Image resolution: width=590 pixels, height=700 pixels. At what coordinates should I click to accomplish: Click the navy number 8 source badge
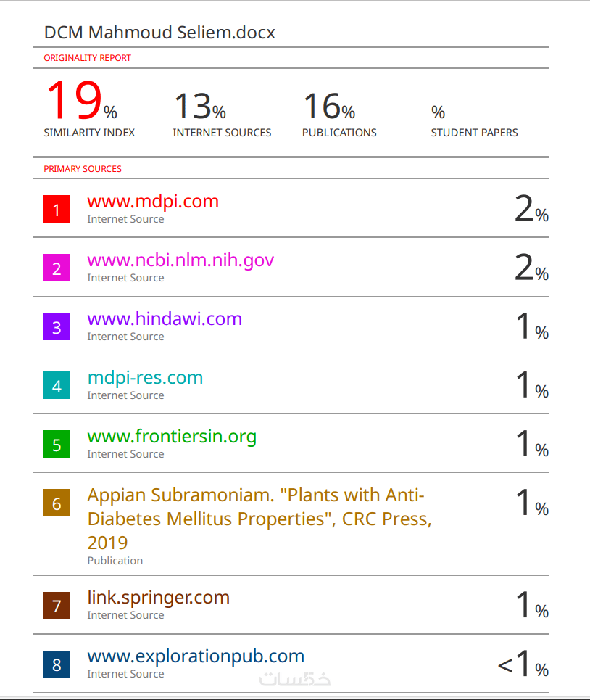tap(57, 664)
